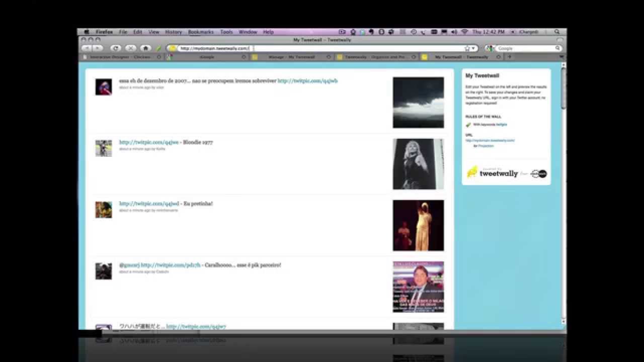The height and width of the screenshot is (362, 644).
Task: Open the twitpic link in first tweet
Action: (x=307, y=80)
